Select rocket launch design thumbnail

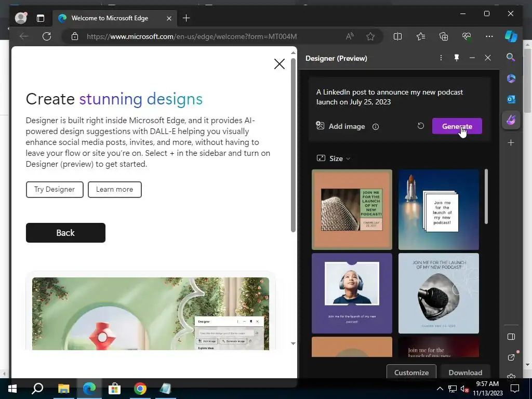pyautogui.click(x=438, y=210)
